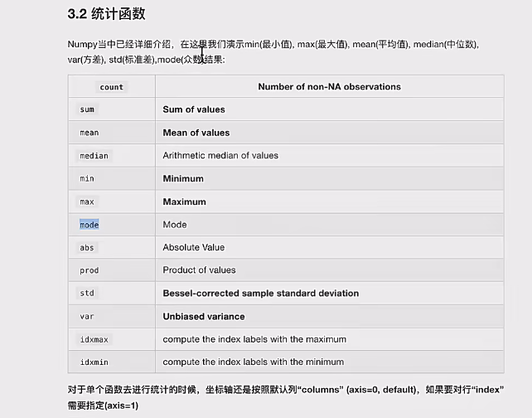
Task: Click "compute the index labels with the maximum"
Action: (254, 339)
